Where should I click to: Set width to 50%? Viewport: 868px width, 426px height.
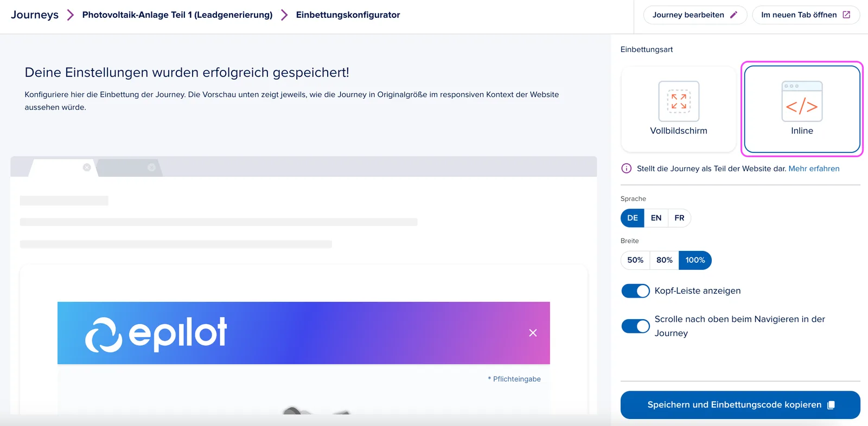635,260
